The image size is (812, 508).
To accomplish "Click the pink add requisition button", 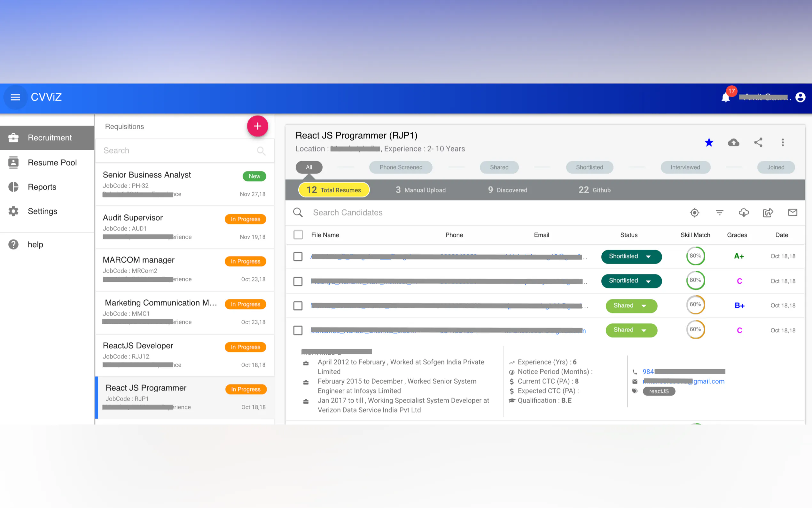I will 257,126.
